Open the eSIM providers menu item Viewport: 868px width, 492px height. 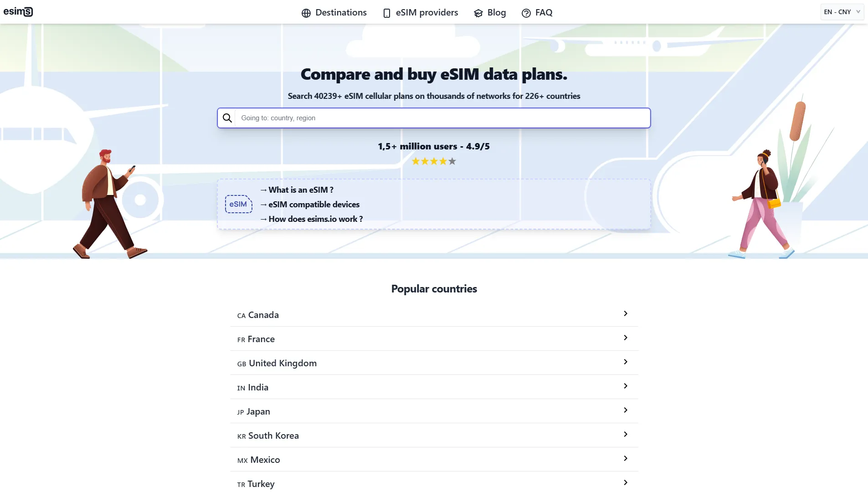point(427,13)
